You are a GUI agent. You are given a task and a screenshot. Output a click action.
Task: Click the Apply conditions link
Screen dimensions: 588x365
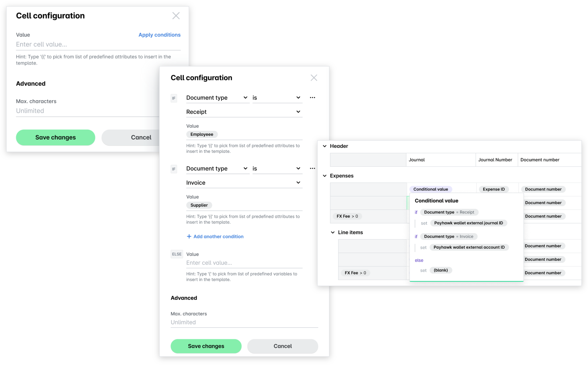[x=159, y=35]
